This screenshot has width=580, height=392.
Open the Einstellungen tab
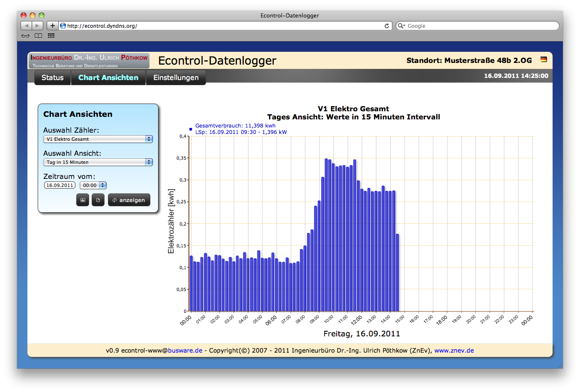[x=176, y=77]
